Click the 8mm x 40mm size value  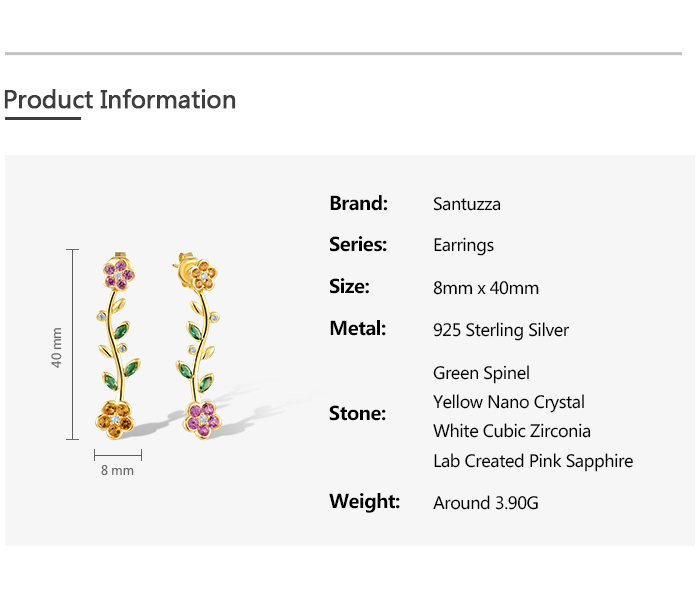click(486, 288)
